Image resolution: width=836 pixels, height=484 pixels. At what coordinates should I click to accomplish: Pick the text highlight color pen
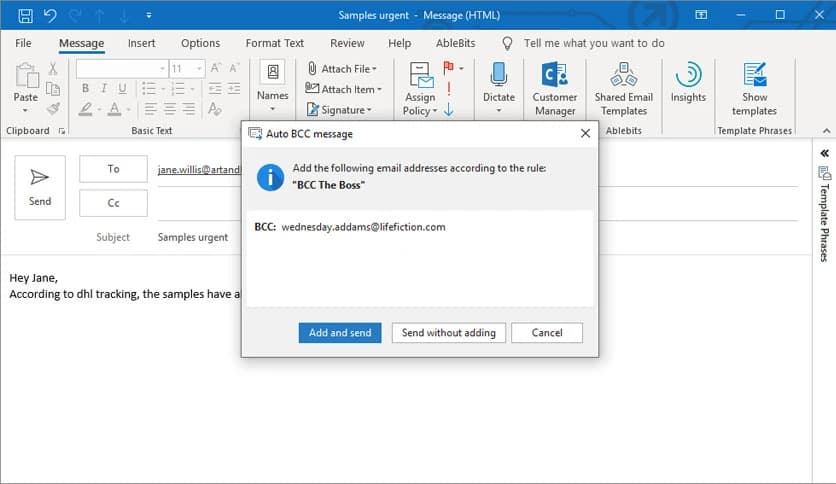[x=85, y=109]
